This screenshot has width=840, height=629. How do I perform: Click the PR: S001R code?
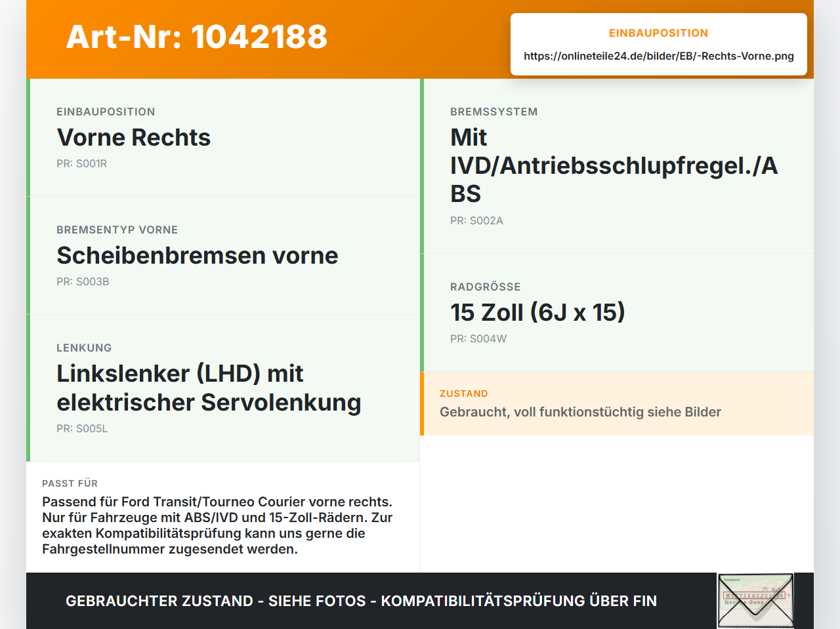(x=81, y=164)
